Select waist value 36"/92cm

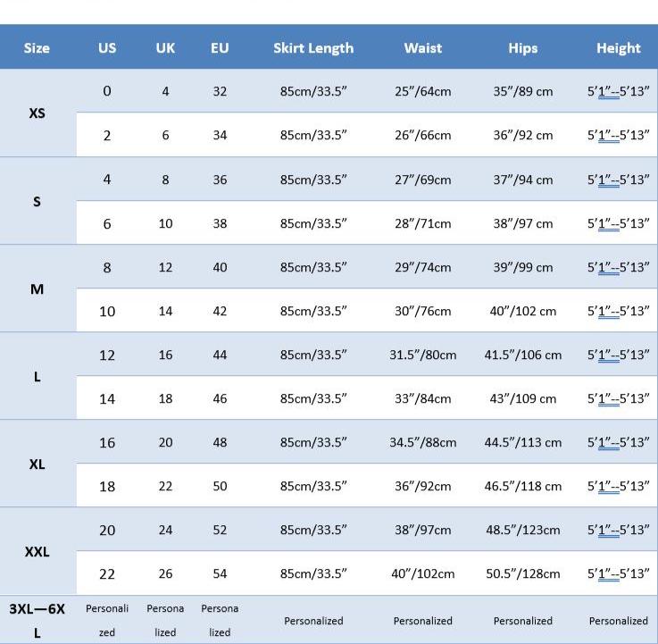[423, 486]
